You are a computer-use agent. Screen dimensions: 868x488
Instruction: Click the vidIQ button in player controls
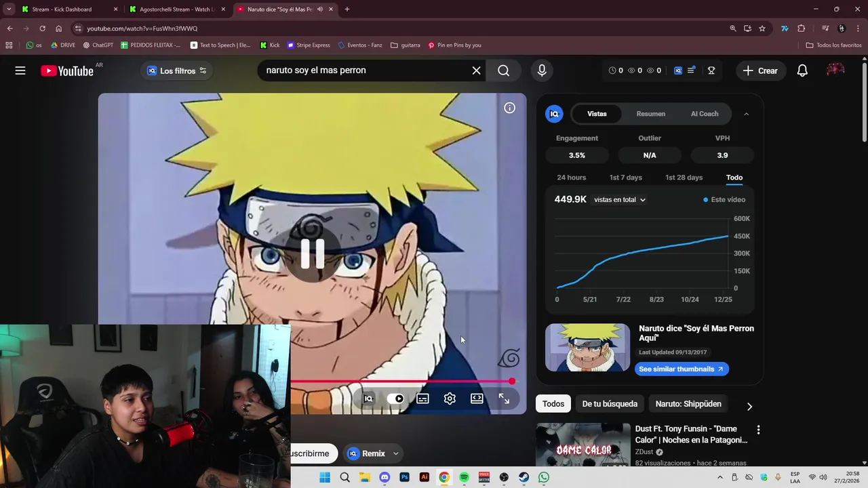click(x=368, y=399)
